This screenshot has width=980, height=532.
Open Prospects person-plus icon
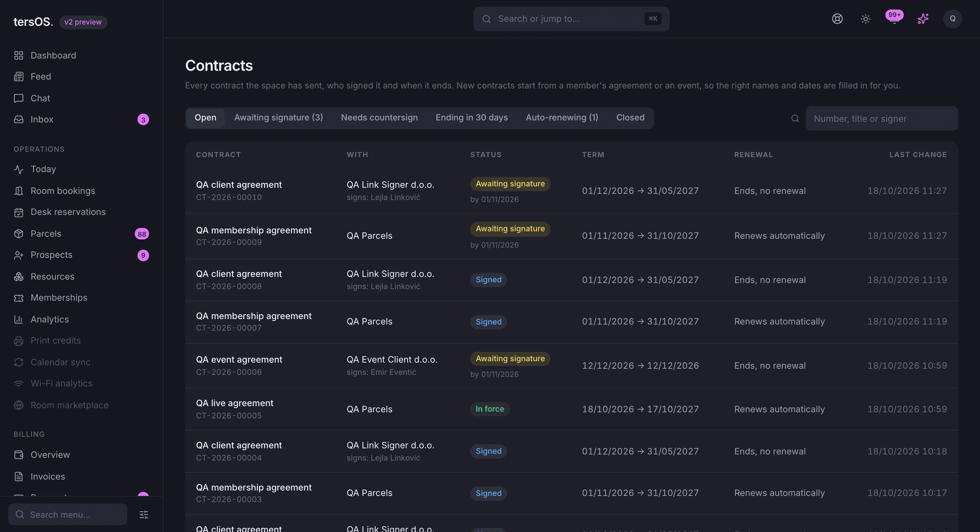[x=19, y=255]
